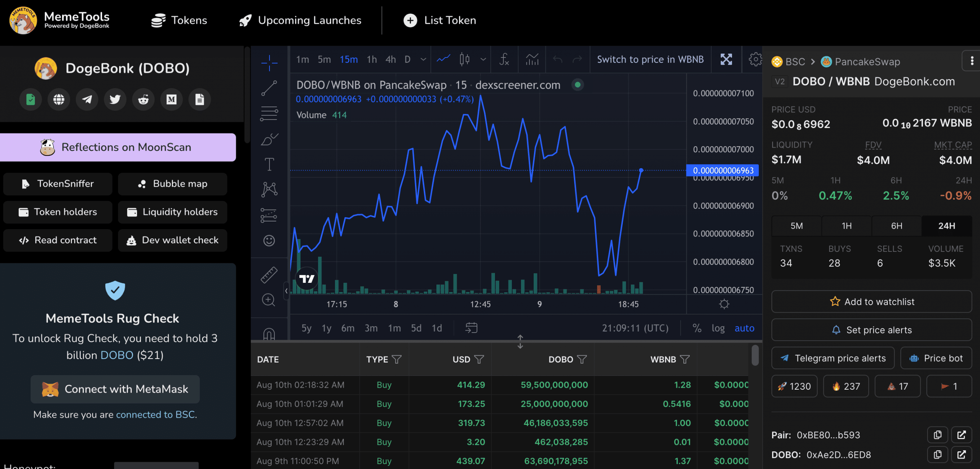
Task: Set price alerts
Action: [x=872, y=330]
